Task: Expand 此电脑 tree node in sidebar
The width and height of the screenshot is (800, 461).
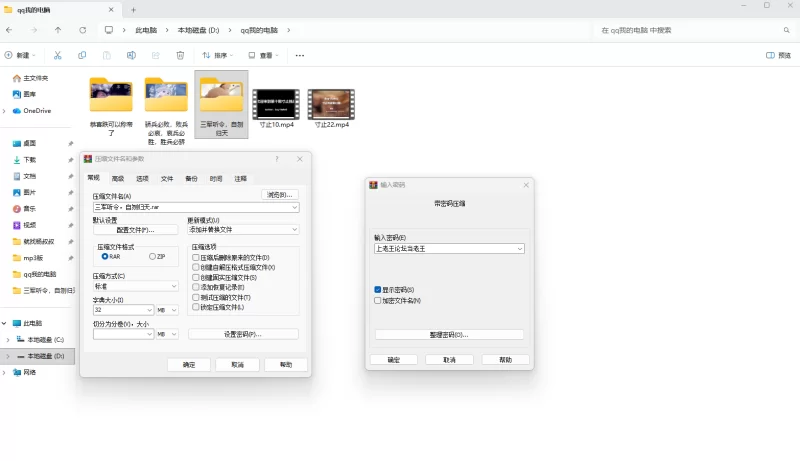Action: (x=4, y=323)
